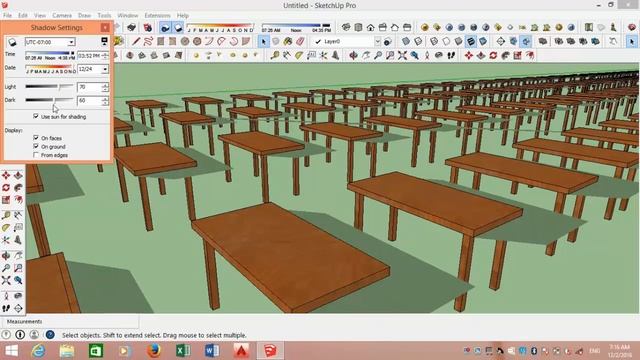Select the Zoom tool in left toolbar
The width and height of the screenshot is (640, 360).
pyautogui.click(x=6, y=268)
